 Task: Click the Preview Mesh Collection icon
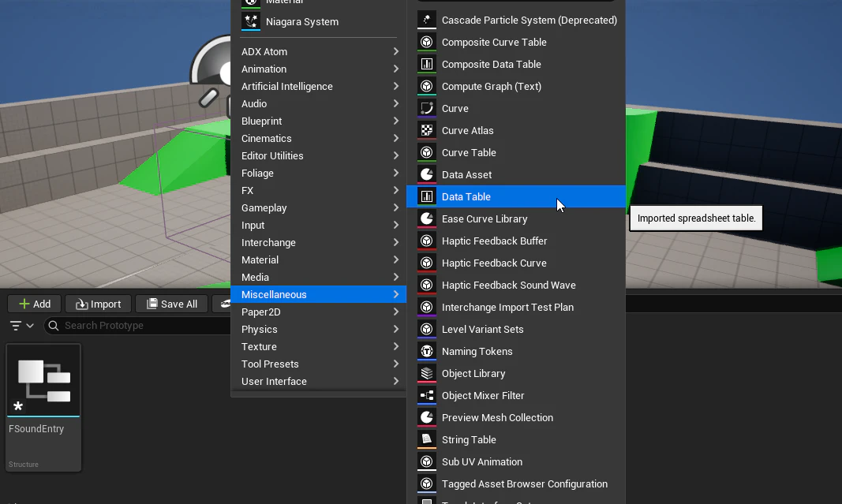click(426, 417)
